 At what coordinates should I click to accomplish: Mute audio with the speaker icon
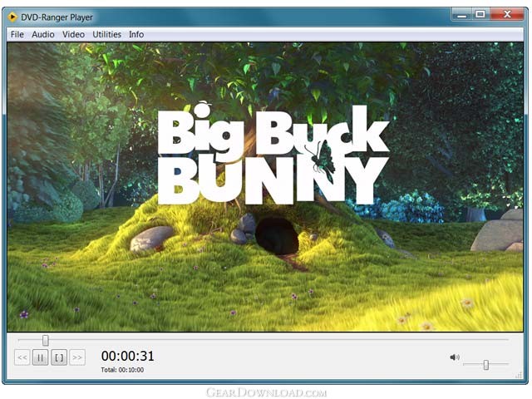coord(455,357)
